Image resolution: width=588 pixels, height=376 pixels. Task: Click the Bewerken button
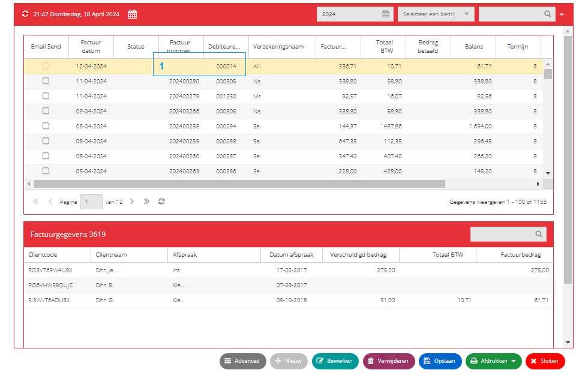click(335, 360)
